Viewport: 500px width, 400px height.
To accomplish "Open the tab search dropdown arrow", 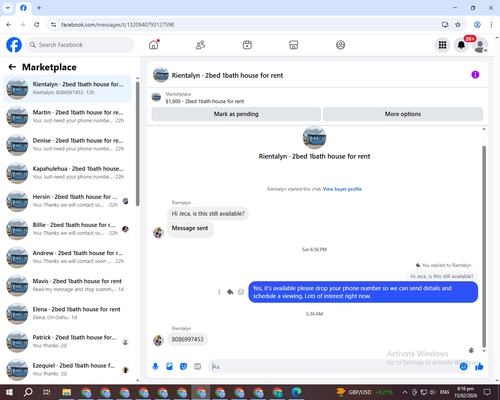I will point(8,8).
